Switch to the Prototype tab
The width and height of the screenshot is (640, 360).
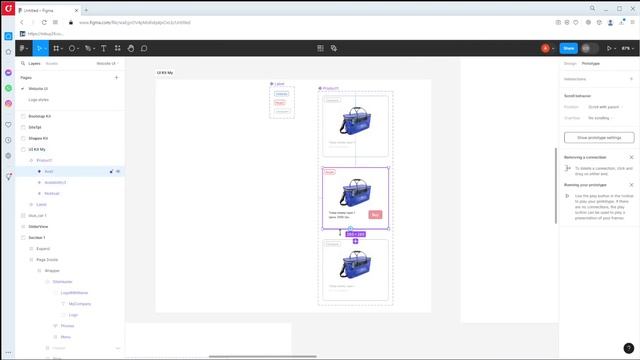pos(591,63)
